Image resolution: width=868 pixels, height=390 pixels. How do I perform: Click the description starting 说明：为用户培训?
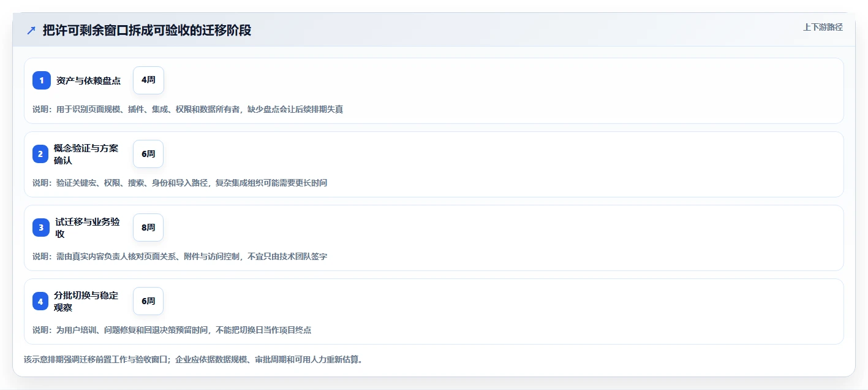coord(172,330)
